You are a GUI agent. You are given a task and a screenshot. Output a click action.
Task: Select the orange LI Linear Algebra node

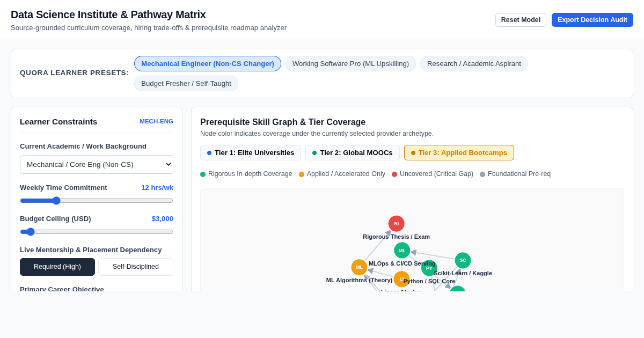click(401, 279)
